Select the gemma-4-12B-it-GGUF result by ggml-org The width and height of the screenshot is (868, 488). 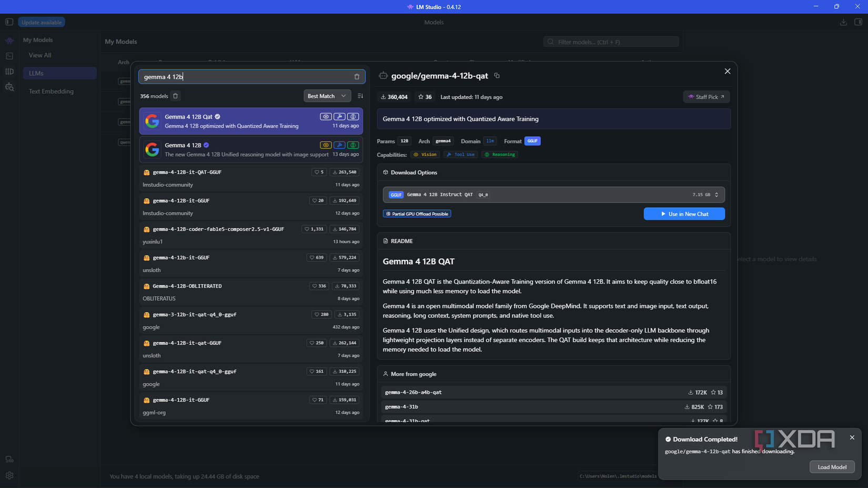[251, 406]
